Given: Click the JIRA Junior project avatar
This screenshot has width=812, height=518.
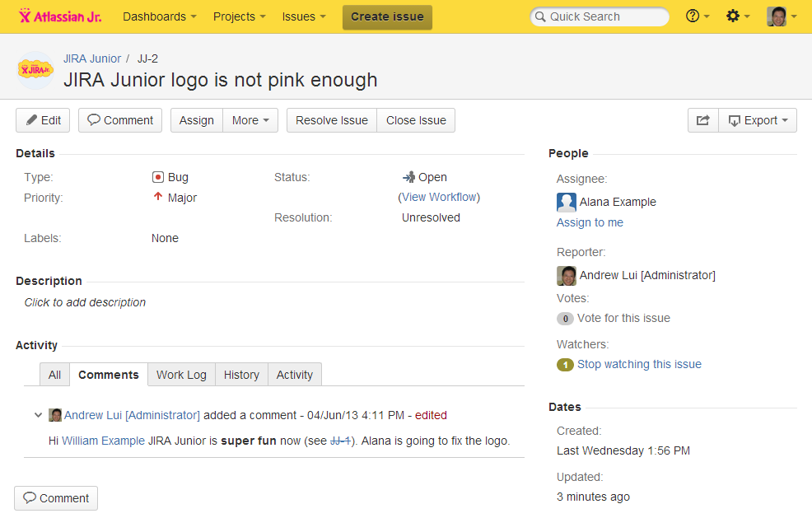Looking at the screenshot, I should point(35,70).
